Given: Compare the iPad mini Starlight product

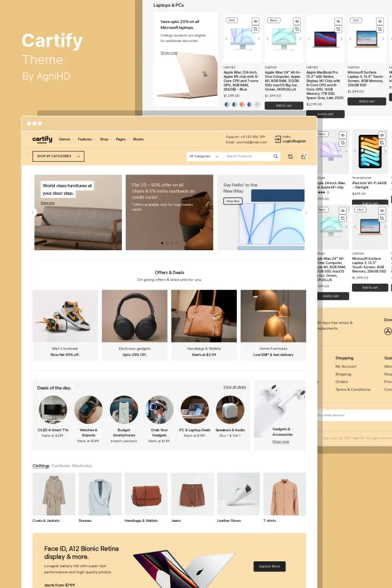Looking at the screenshot, I should click(381, 143).
